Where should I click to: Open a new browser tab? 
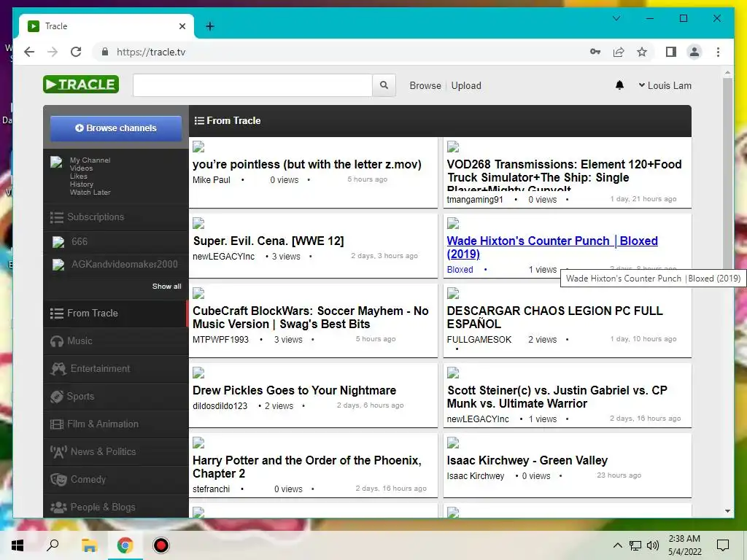209,26
